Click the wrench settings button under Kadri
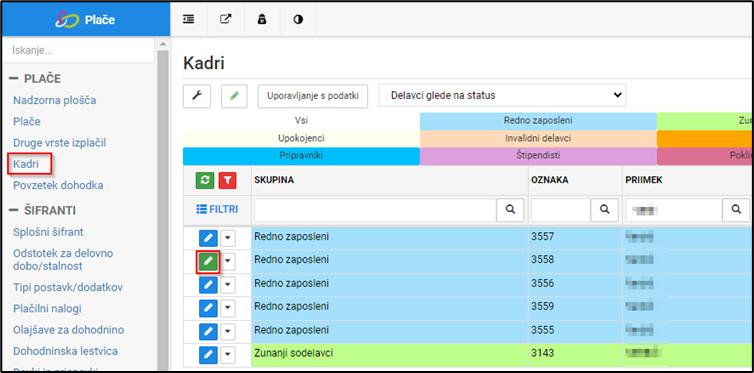The width and height of the screenshot is (754, 373). [197, 96]
